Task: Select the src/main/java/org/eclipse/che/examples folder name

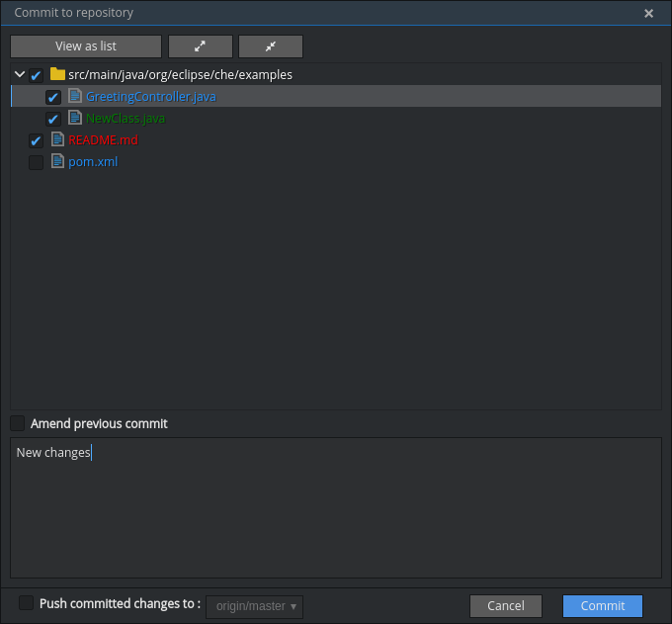Action: coord(181,74)
